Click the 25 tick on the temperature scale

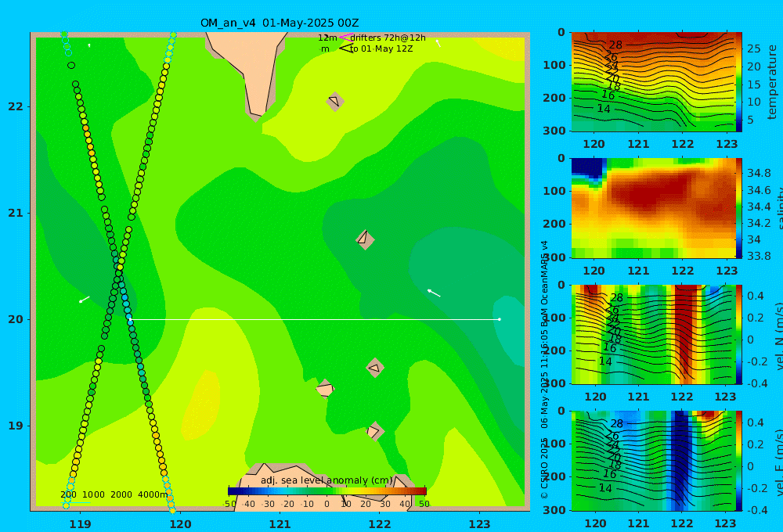click(x=753, y=49)
